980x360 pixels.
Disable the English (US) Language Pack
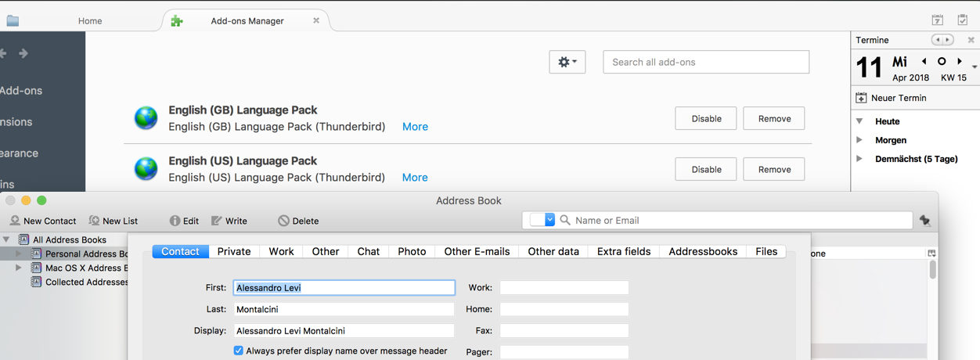(706, 169)
